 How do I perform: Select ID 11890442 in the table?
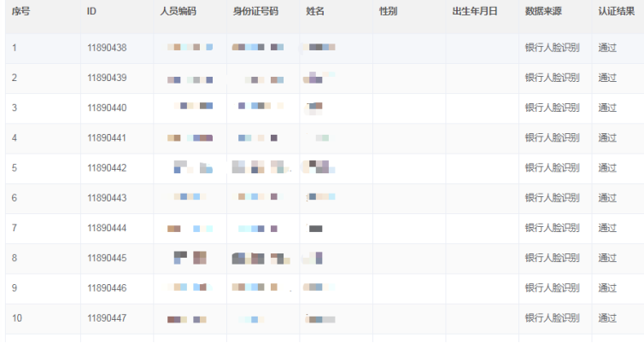107,168
